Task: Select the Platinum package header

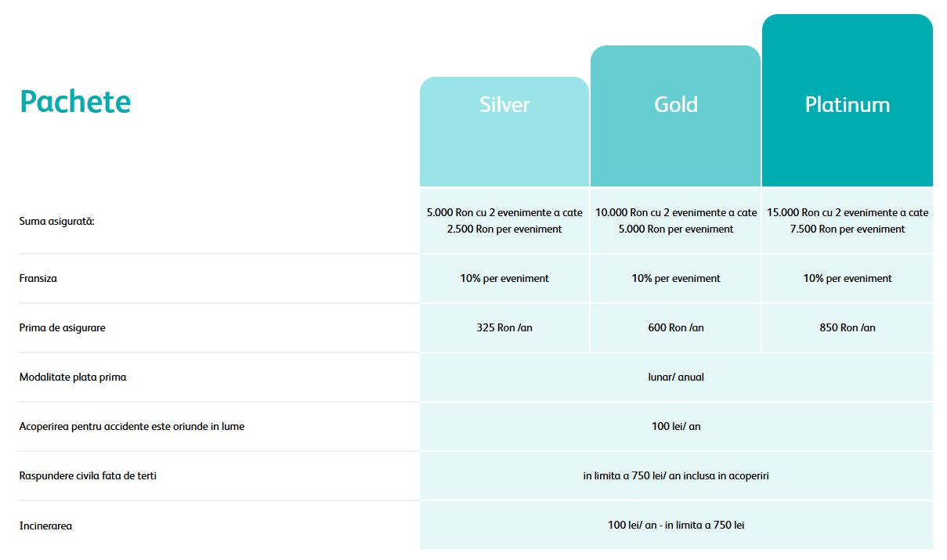Action: [x=847, y=105]
